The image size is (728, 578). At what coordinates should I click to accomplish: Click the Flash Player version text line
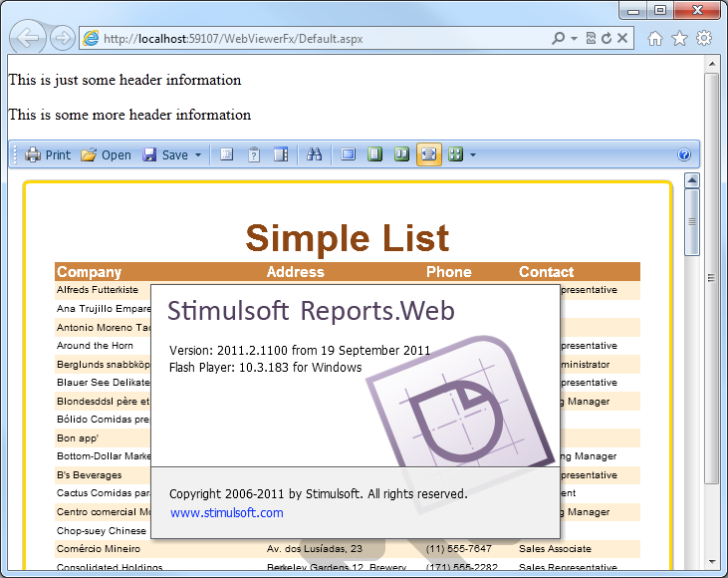pos(265,368)
